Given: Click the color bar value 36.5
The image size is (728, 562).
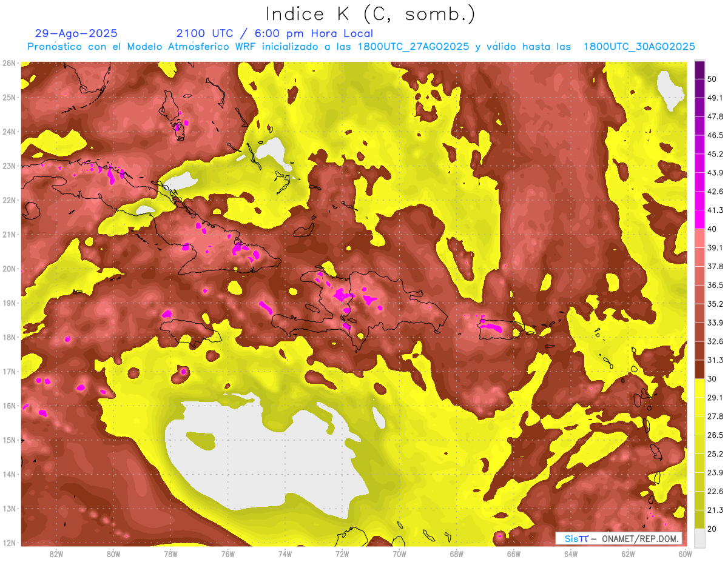Looking at the screenshot, I should coord(715,285).
